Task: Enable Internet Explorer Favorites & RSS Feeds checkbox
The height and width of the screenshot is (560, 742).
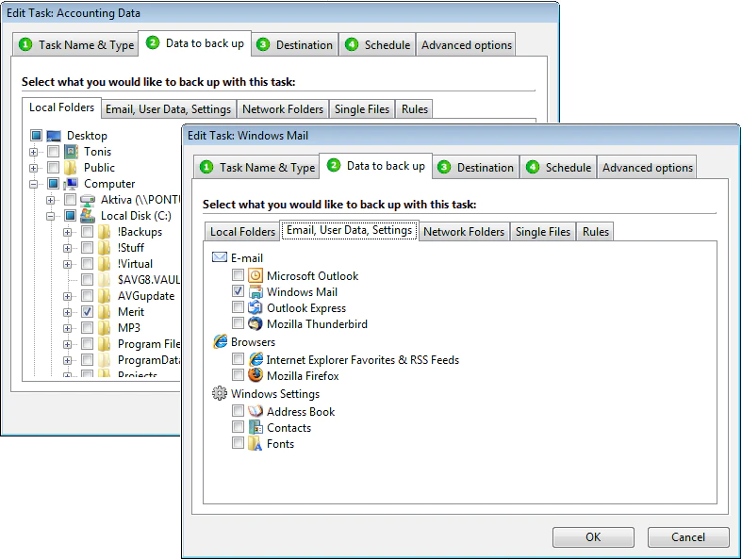Action: [238, 359]
